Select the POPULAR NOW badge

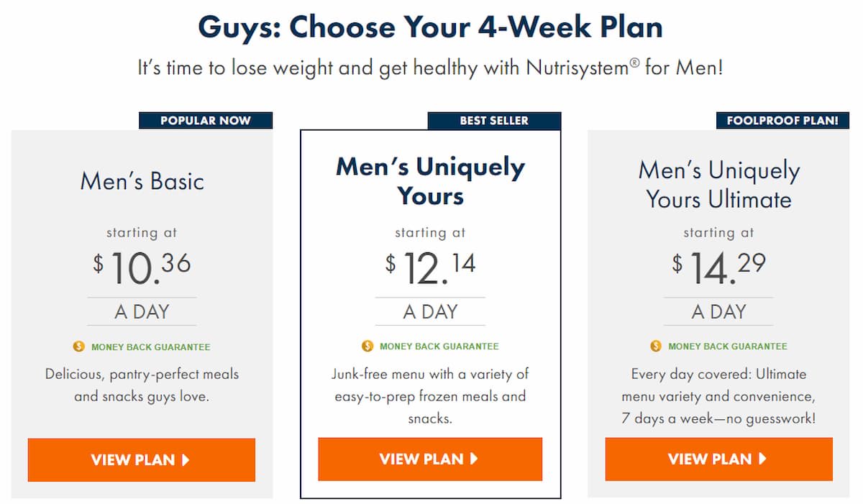[206, 120]
